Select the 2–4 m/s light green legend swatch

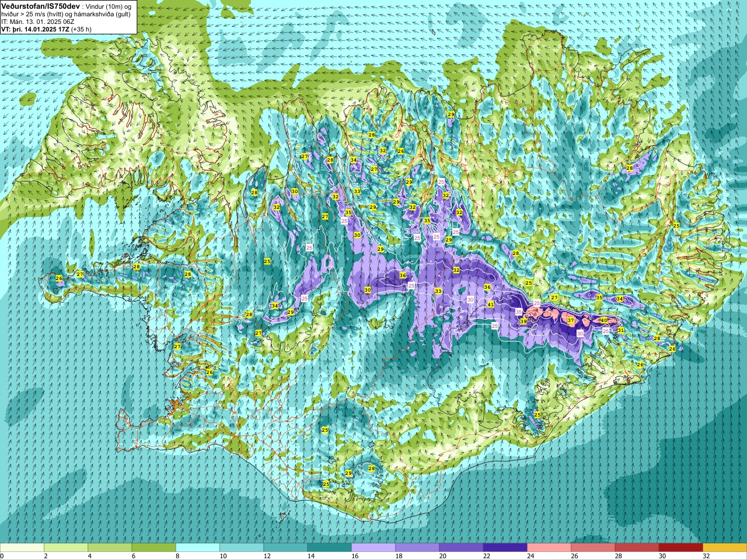click(x=66, y=548)
